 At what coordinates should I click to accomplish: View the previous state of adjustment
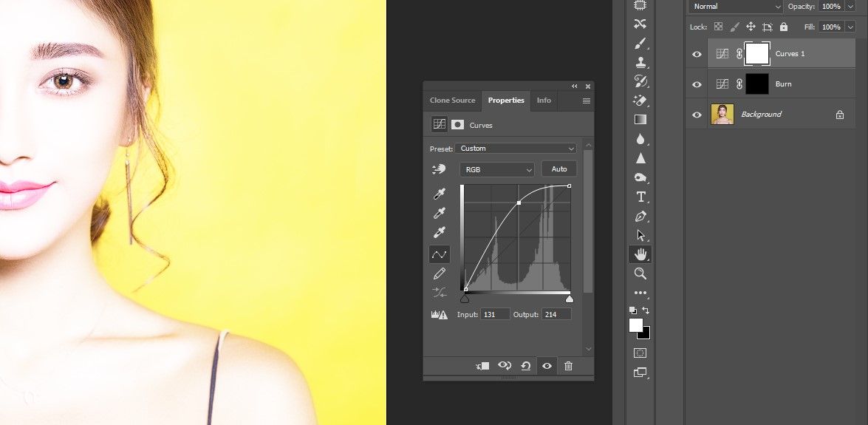(x=505, y=366)
